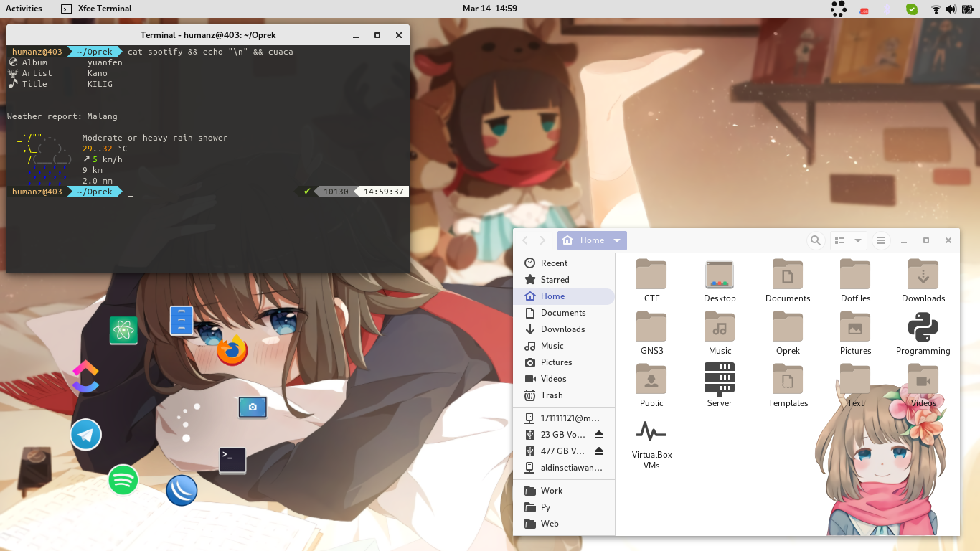This screenshot has height=551, width=980.
Task: Launch the Screenshot camera tool icon
Action: click(253, 408)
